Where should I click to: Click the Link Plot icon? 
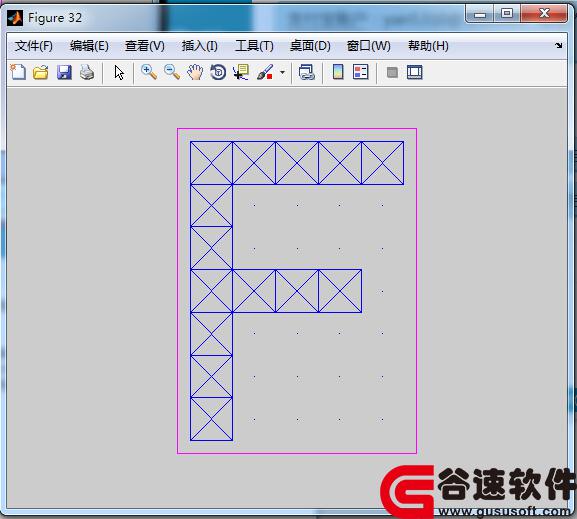coord(307,72)
